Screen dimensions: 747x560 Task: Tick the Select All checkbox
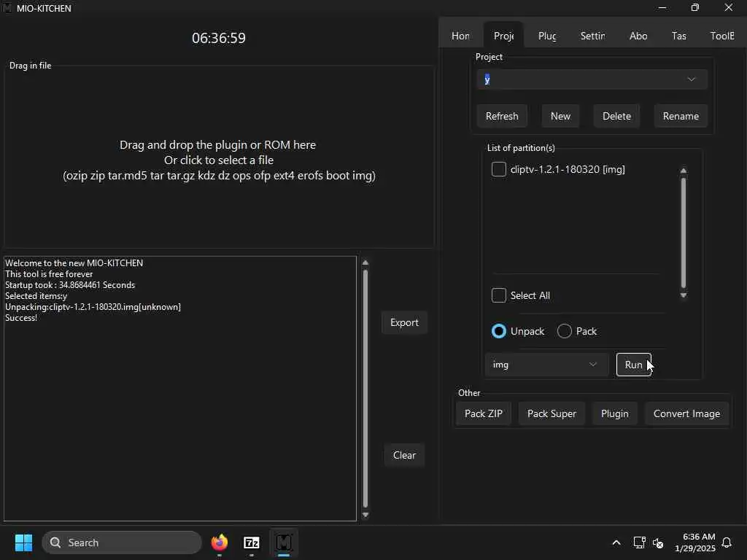click(499, 295)
